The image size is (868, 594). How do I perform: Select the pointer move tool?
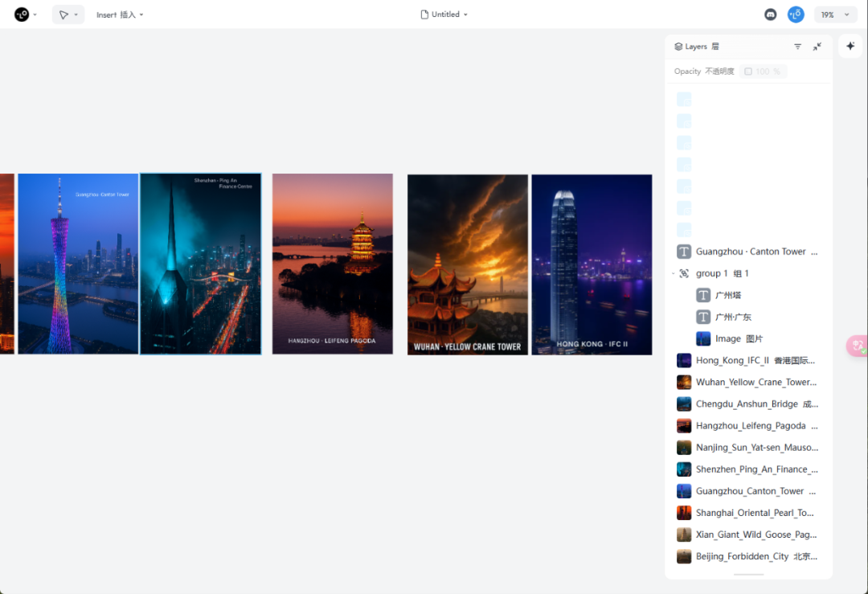click(63, 15)
